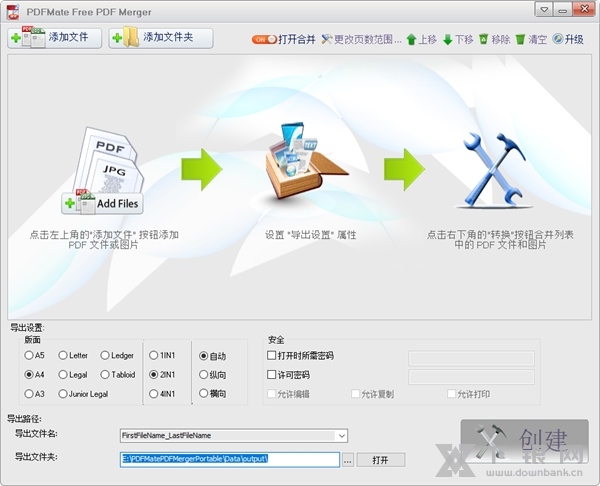Click the 添加文件 (Add Files) button

click(54, 38)
